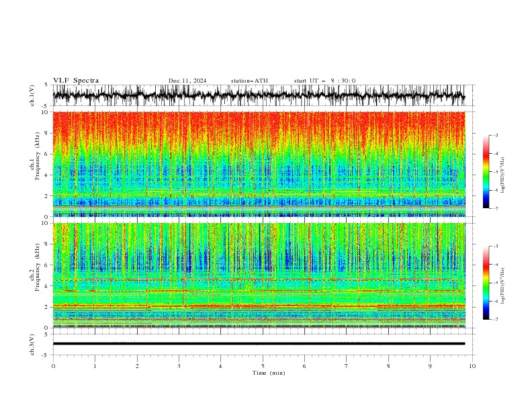Click the ch.1 'Frequency (kHz)' axis label
The height and width of the screenshot is (411, 532).
[x=38, y=156]
